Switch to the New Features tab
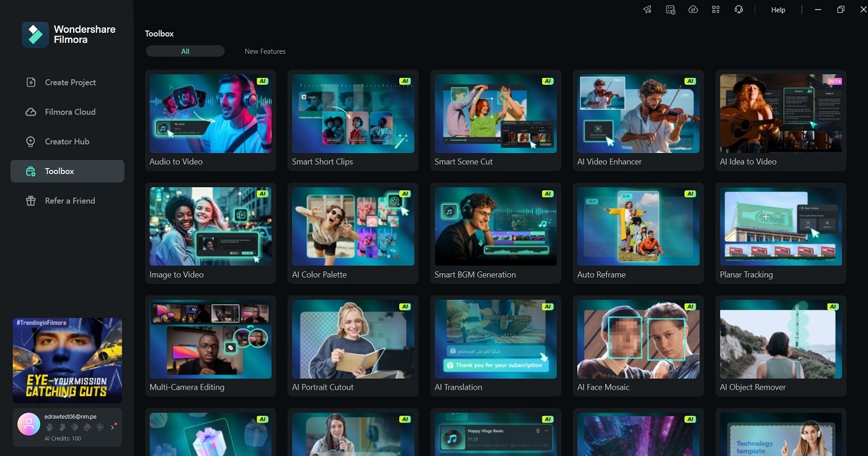 (265, 51)
